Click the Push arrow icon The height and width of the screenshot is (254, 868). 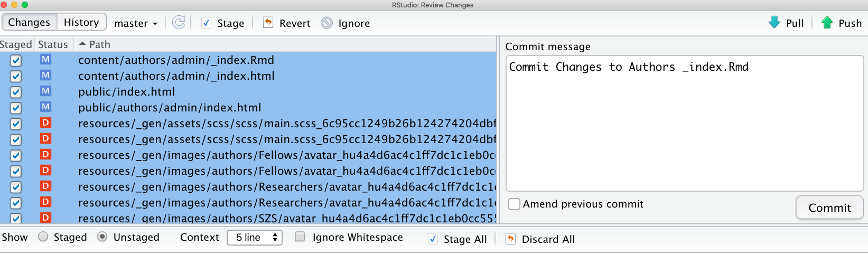(x=827, y=22)
